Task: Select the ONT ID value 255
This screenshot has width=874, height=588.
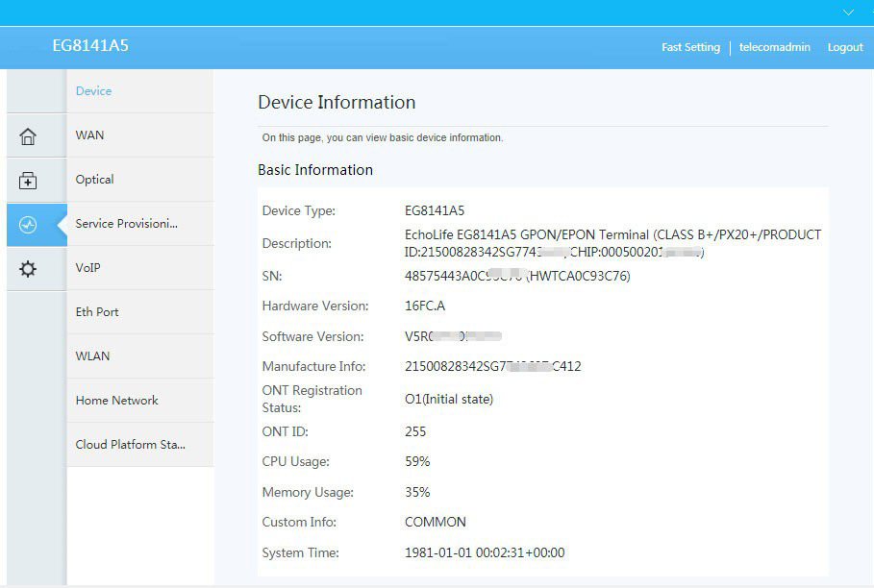Action: pyautogui.click(x=415, y=431)
